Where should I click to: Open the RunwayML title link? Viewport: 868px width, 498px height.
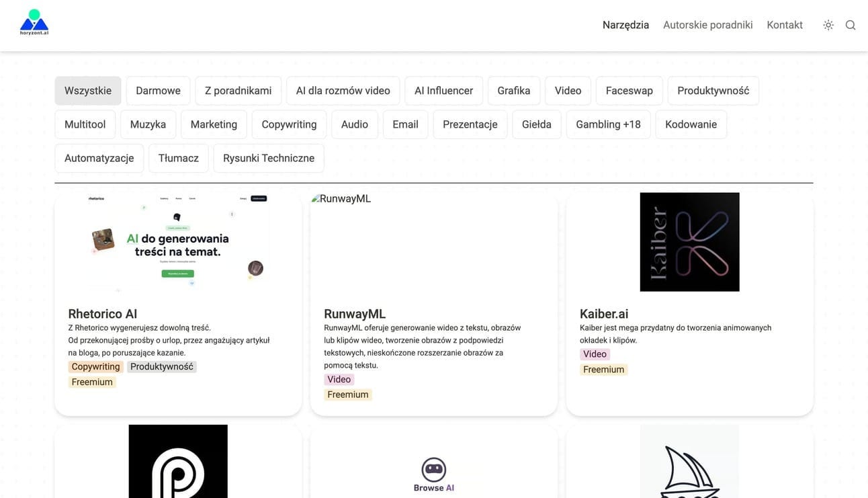(355, 314)
